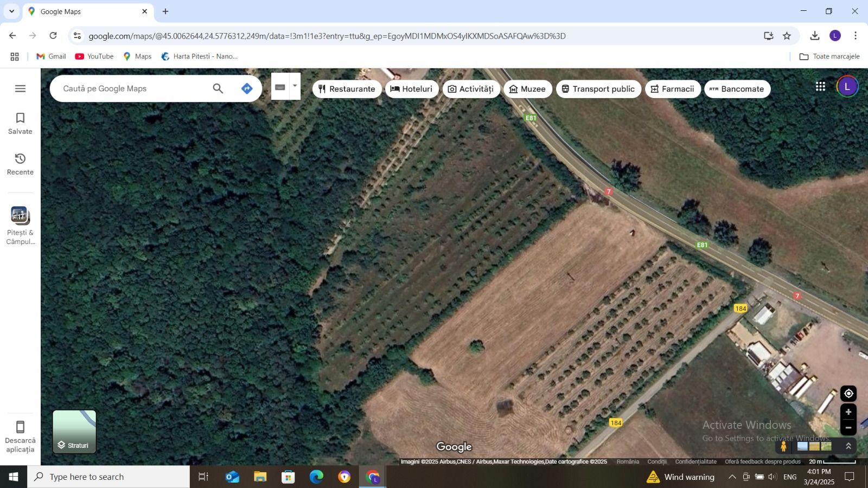
Task: Open Oferă feedback despre produs
Action: pos(763,461)
